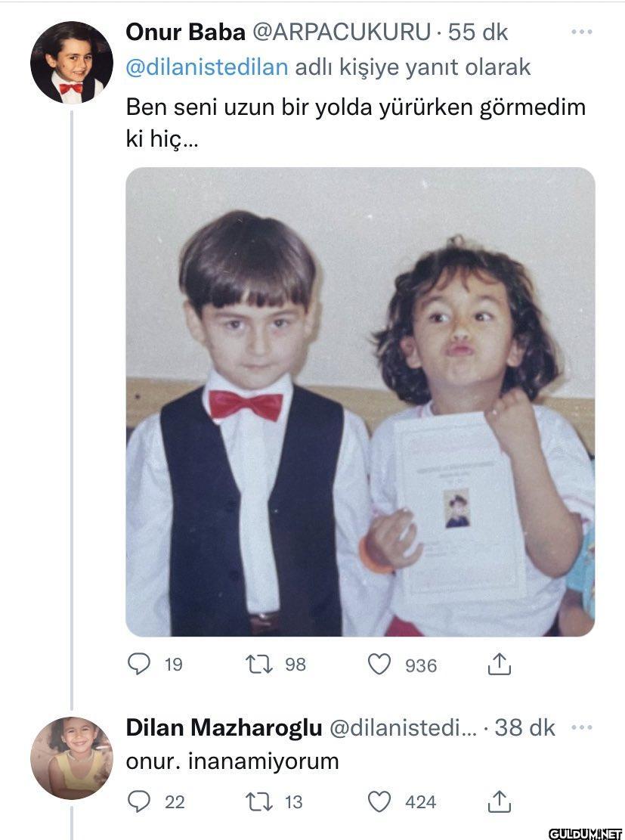Reply to Dilan Mazharoglu's tweet
Image resolution: width=625 pixels, height=840 pixels.
click(x=138, y=801)
